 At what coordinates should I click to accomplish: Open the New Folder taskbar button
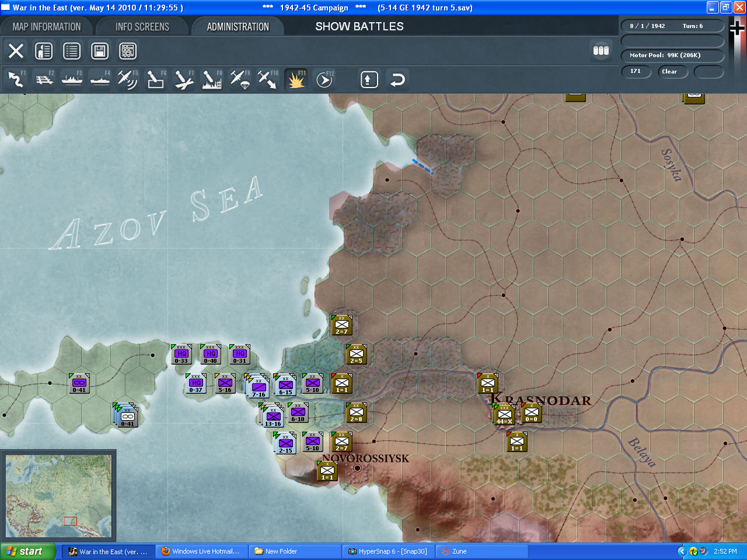295,551
